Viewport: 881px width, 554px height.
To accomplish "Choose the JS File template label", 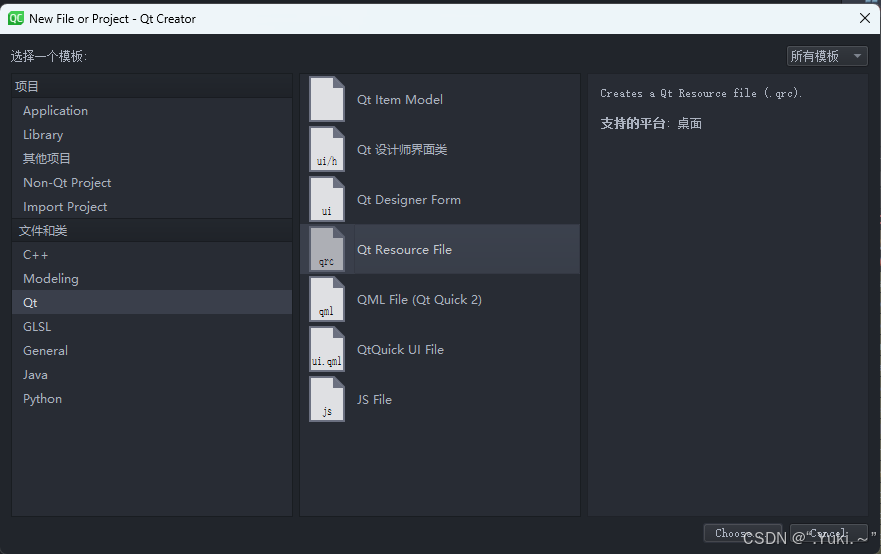I will (374, 399).
